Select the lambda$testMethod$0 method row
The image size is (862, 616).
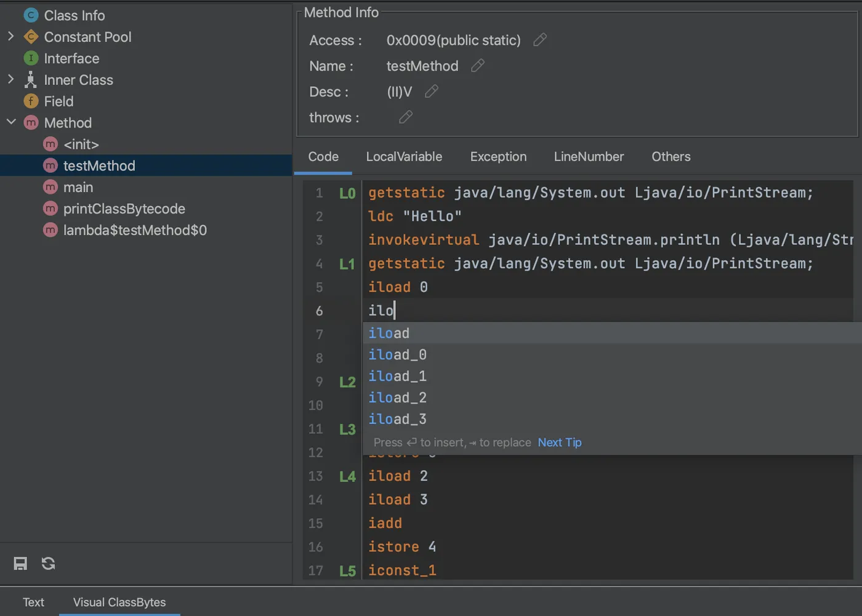(x=146, y=230)
